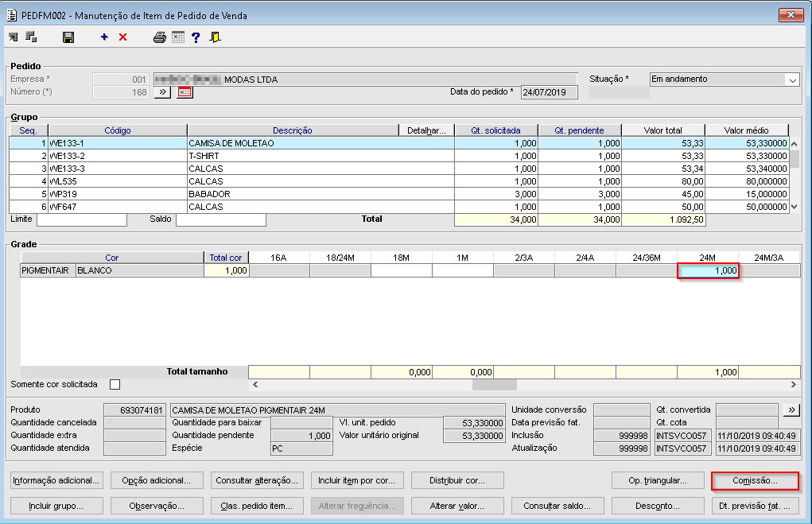This screenshot has width=812, height=524.
Task: Click the Comissão... button
Action: (755, 481)
